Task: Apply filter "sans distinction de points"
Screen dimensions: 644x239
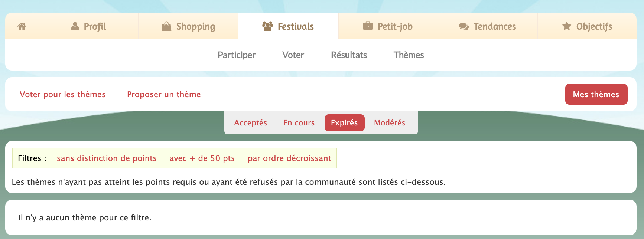Action: (107, 158)
